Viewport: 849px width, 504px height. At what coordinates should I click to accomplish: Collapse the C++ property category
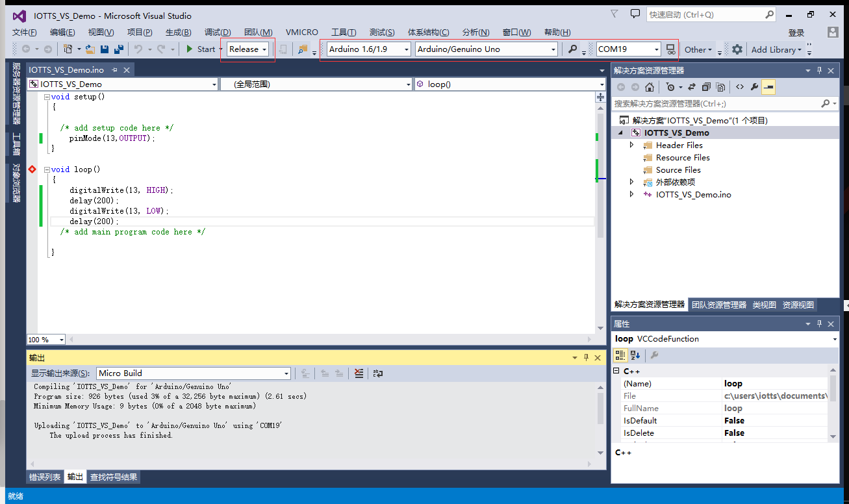[616, 371]
